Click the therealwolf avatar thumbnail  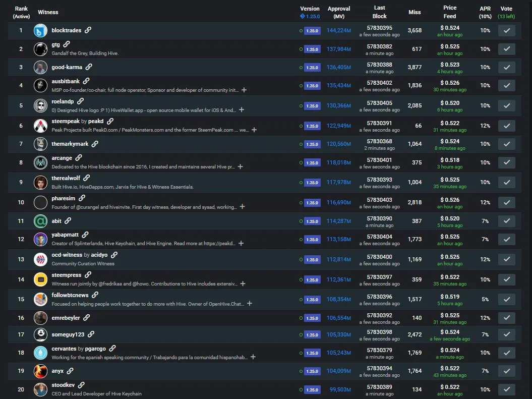[x=40, y=182]
